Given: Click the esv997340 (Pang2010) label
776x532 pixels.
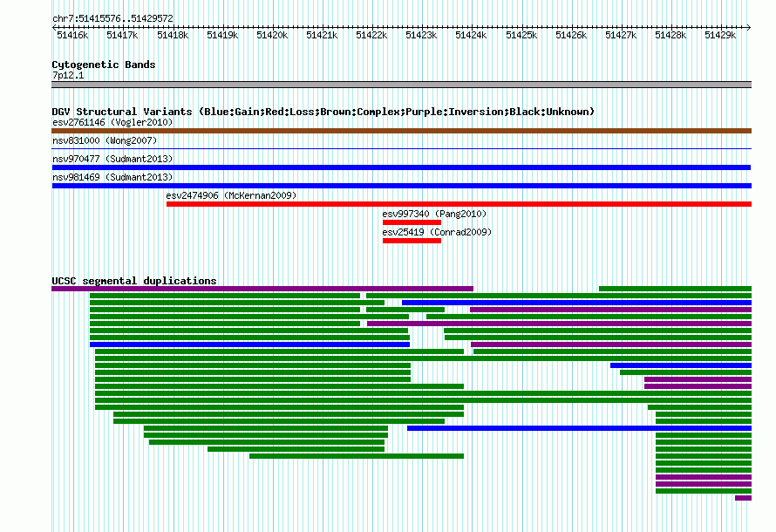Looking at the screenshot, I should tap(434, 214).
